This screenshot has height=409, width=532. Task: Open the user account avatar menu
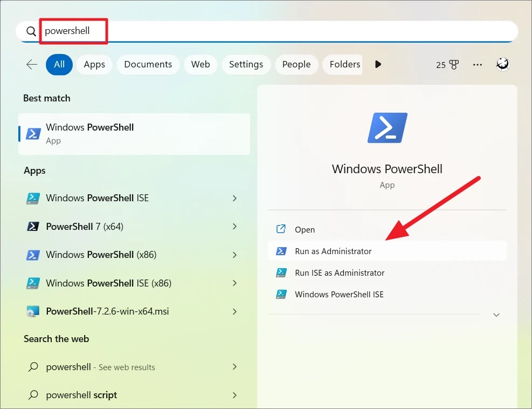[x=502, y=64]
